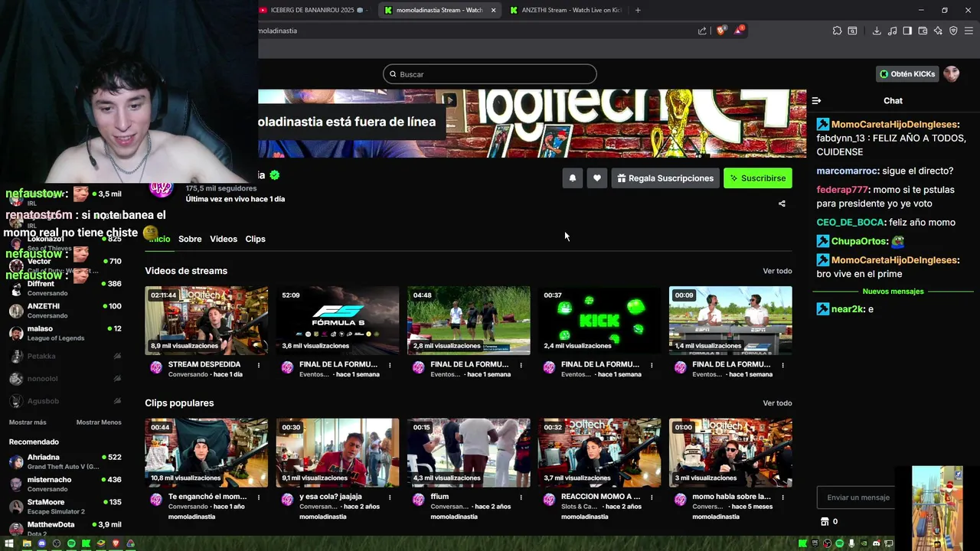The width and height of the screenshot is (980, 551).
Task: Click the notification bell icon on channel
Action: pos(573,178)
